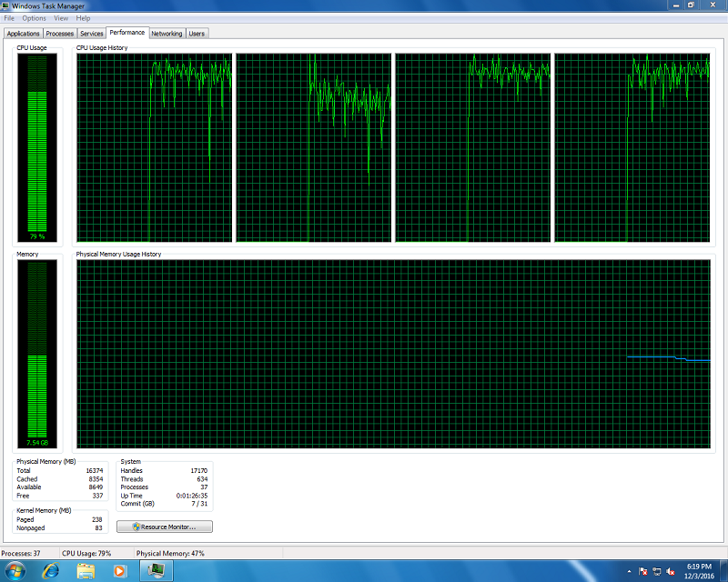Click the Available memory value 8649

pyautogui.click(x=96, y=487)
